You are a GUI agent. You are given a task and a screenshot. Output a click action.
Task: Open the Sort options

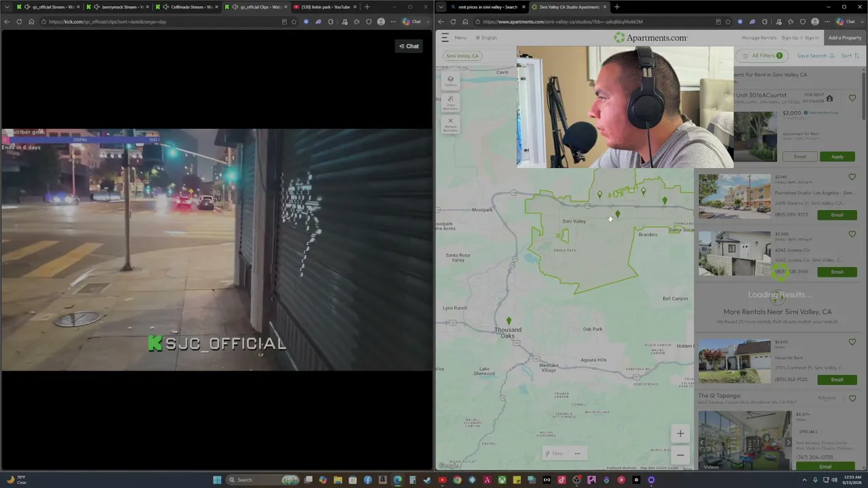coord(850,56)
